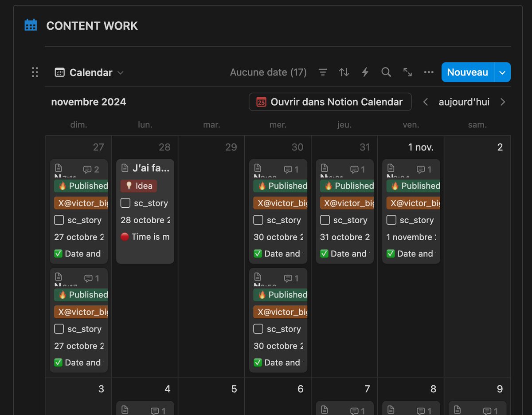
Task: Check sc_story on lower October 27 card
Action: coord(59,329)
